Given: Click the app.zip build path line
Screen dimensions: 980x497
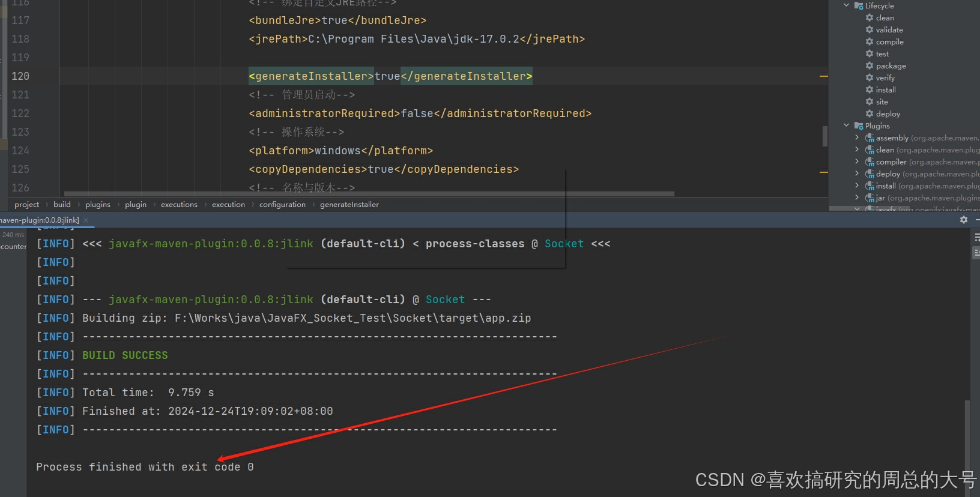Looking at the screenshot, I should 283,318.
